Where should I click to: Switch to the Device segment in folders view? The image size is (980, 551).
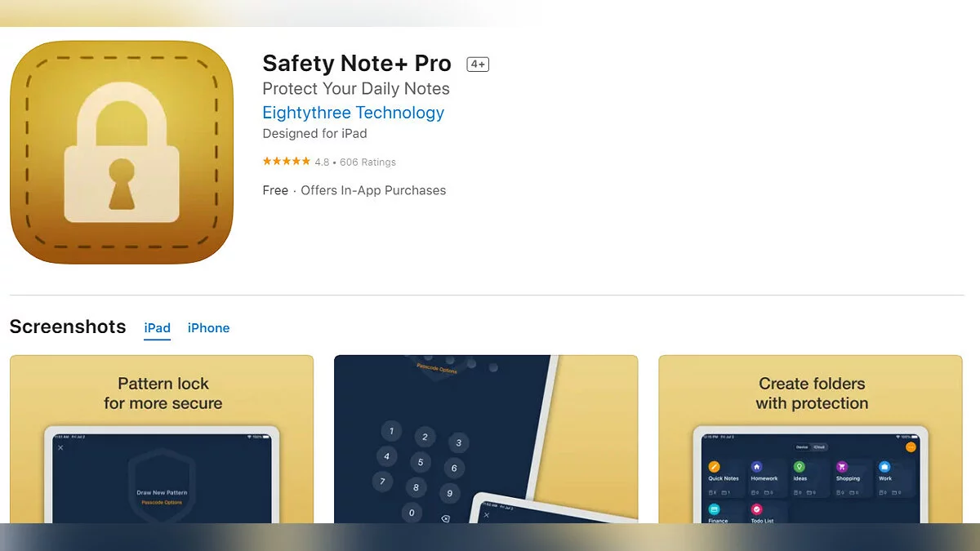tap(803, 447)
